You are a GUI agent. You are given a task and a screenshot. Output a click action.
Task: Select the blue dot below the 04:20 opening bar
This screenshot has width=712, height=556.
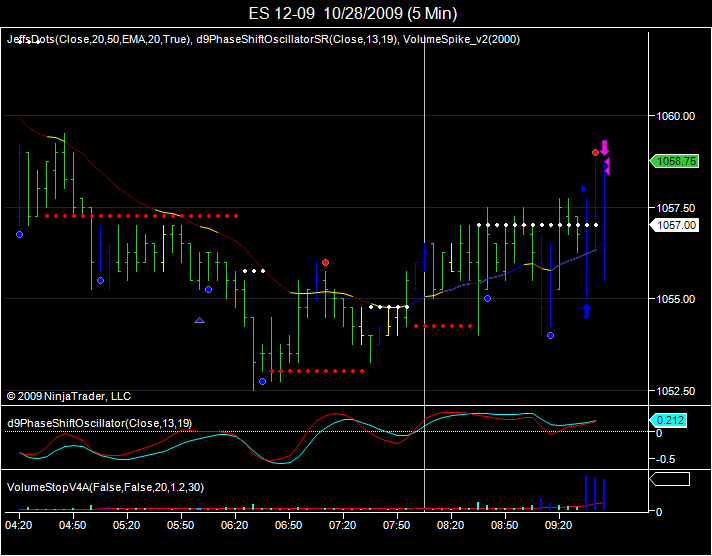pyautogui.click(x=20, y=234)
